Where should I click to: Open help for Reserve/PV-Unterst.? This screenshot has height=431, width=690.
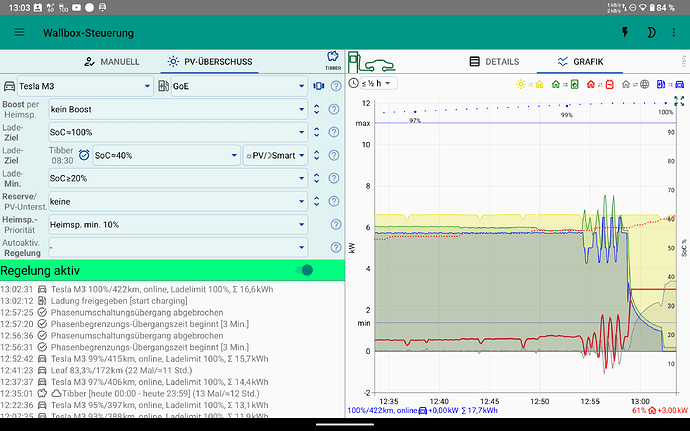click(334, 201)
